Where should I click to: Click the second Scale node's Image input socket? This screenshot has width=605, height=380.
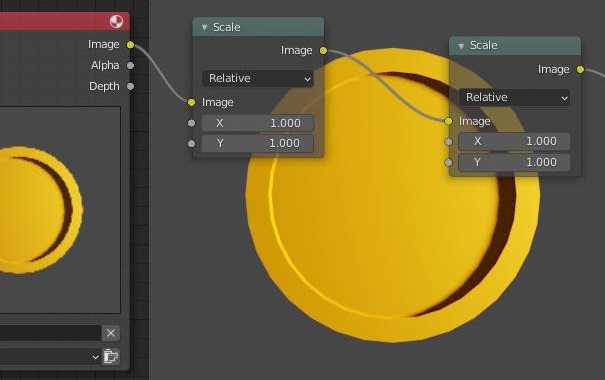[x=448, y=121]
